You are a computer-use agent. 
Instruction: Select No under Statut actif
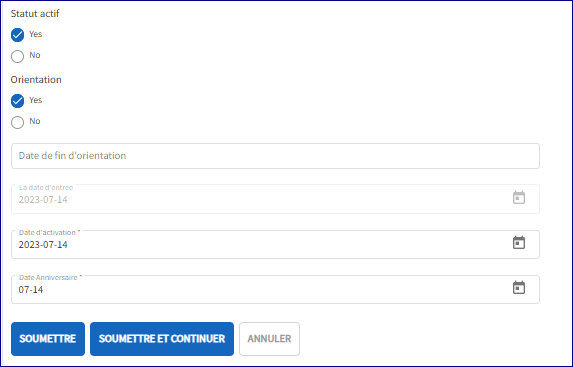(x=17, y=56)
